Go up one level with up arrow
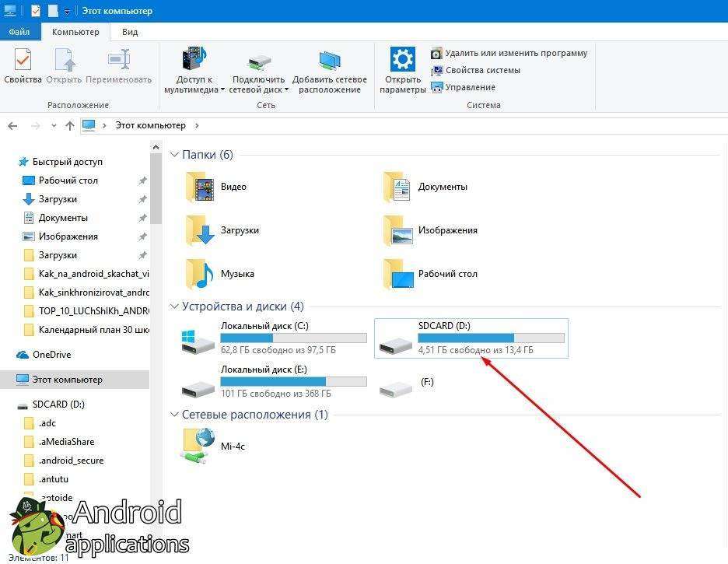This screenshot has height=564, width=728. point(70,126)
